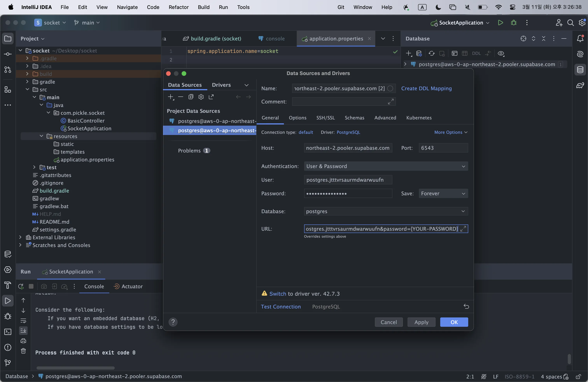Switch to the SSH/SSL tab

325,118
